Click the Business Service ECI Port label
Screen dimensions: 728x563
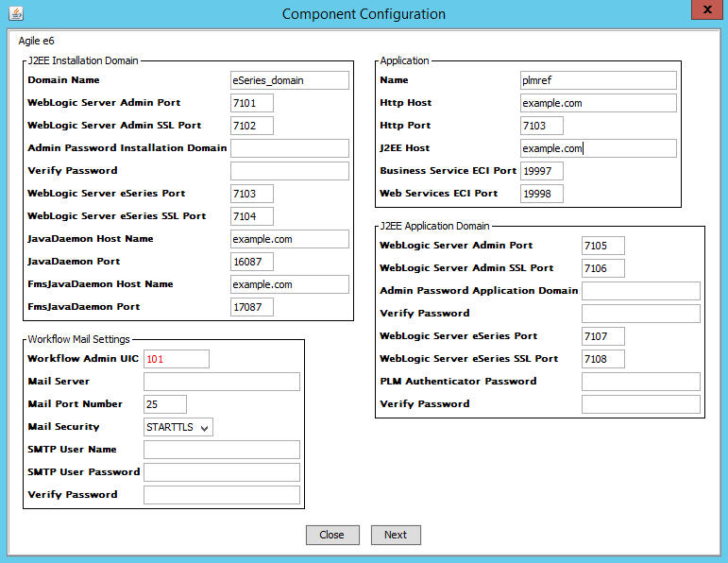click(x=448, y=170)
